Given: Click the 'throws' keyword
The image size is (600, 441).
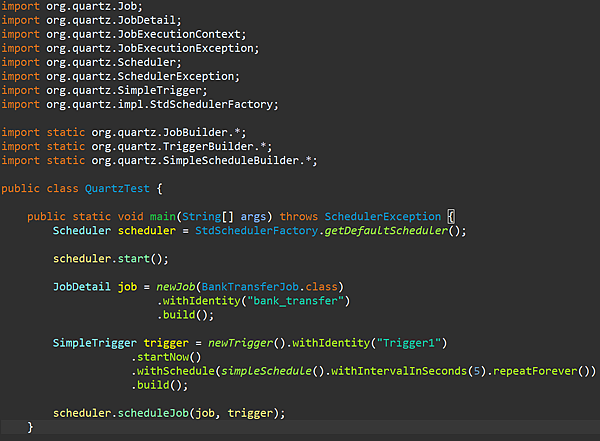Looking at the screenshot, I should tap(298, 217).
